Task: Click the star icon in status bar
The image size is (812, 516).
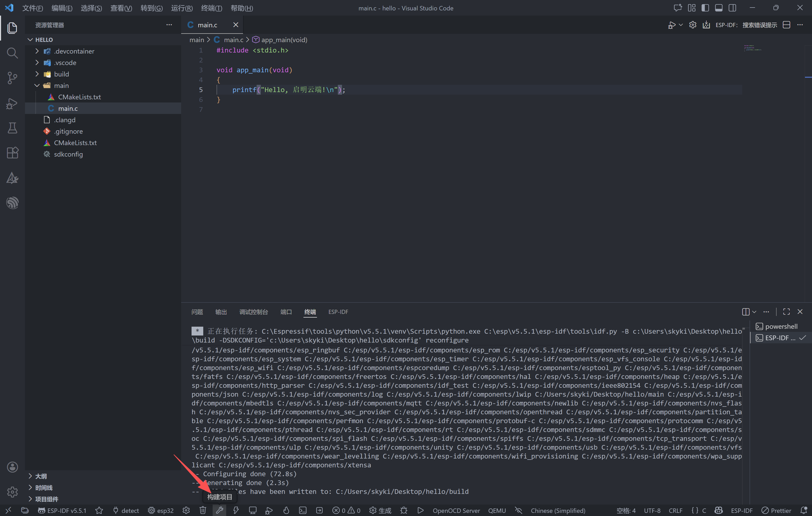Action: [x=99, y=510]
